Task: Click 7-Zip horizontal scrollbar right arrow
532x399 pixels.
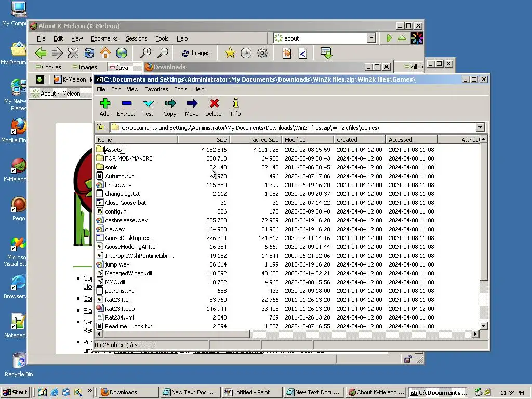Action: point(475,334)
